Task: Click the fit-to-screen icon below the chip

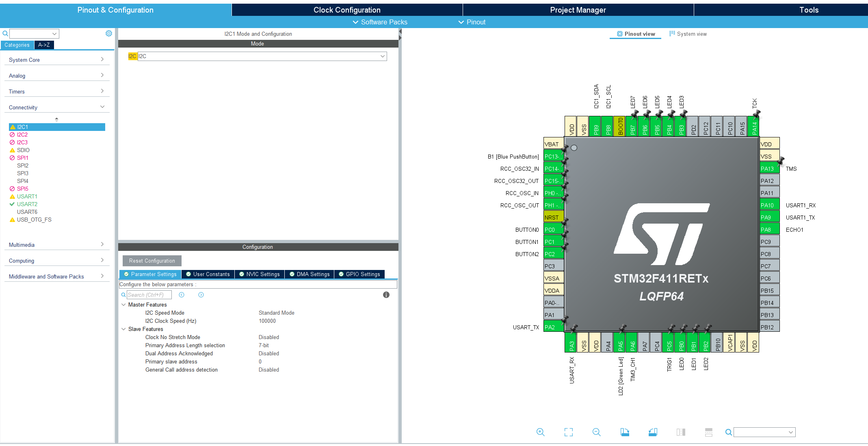Action: coord(568,432)
